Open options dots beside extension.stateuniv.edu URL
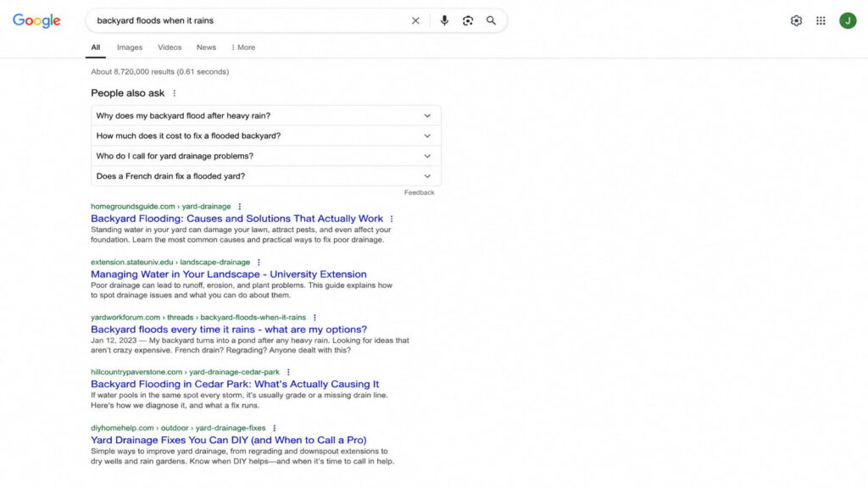This screenshot has width=868, height=488. coord(259,263)
